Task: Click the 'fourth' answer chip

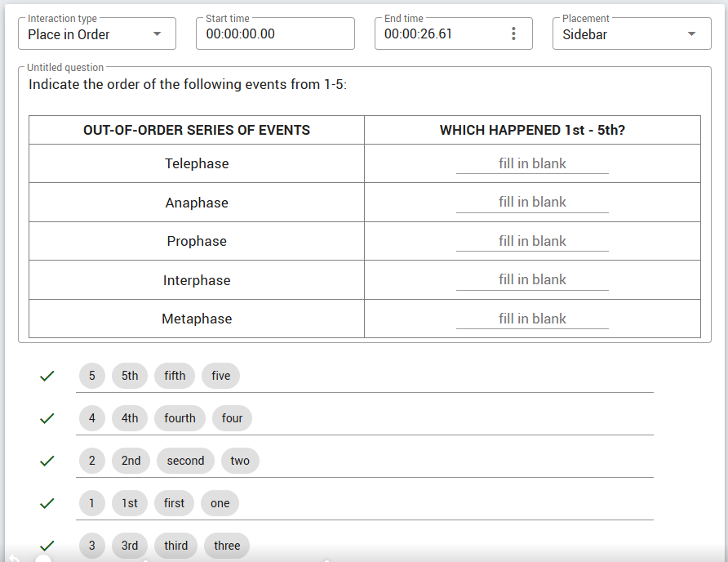Action: 180,418
